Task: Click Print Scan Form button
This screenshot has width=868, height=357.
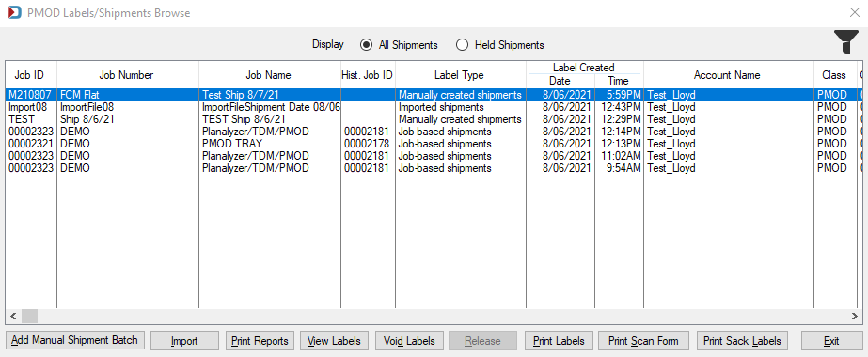Action: point(643,341)
